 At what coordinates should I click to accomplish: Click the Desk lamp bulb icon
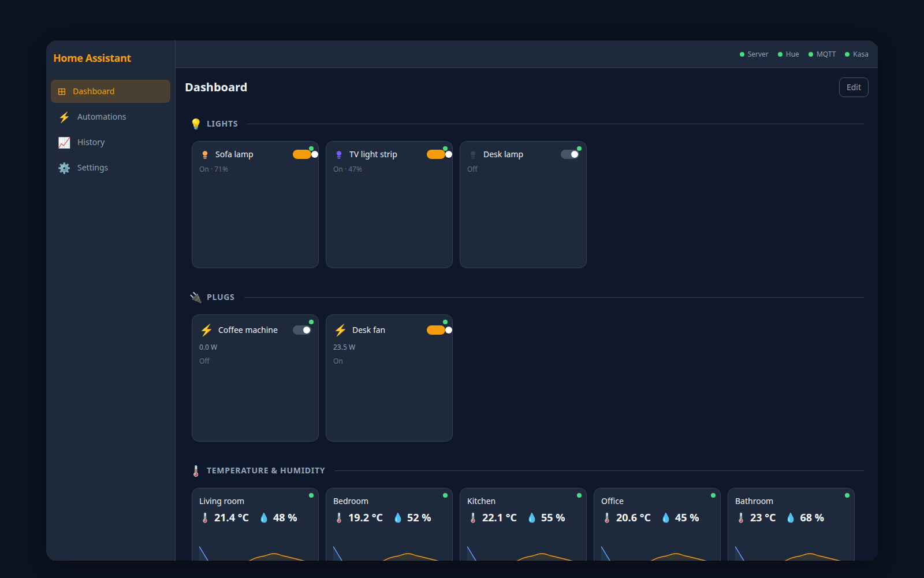(x=473, y=154)
